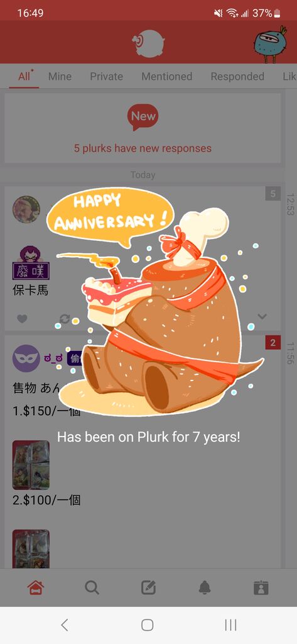Tap the Android back navigation button
The image size is (297, 644).
coord(65,625)
